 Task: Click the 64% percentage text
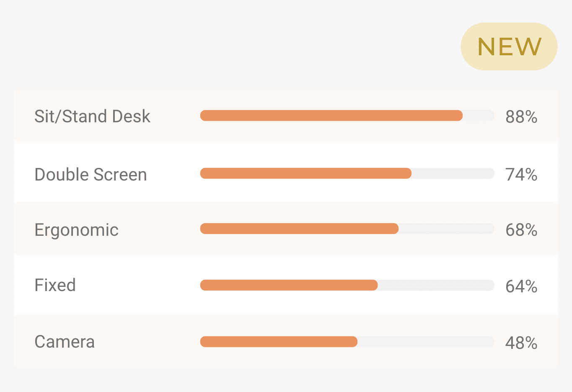pos(521,286)
